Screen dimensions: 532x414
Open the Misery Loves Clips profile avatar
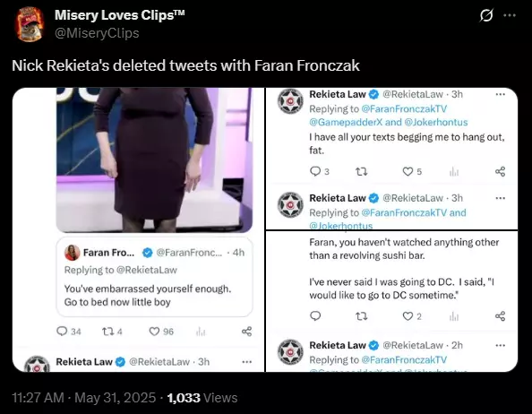[30, 24]
